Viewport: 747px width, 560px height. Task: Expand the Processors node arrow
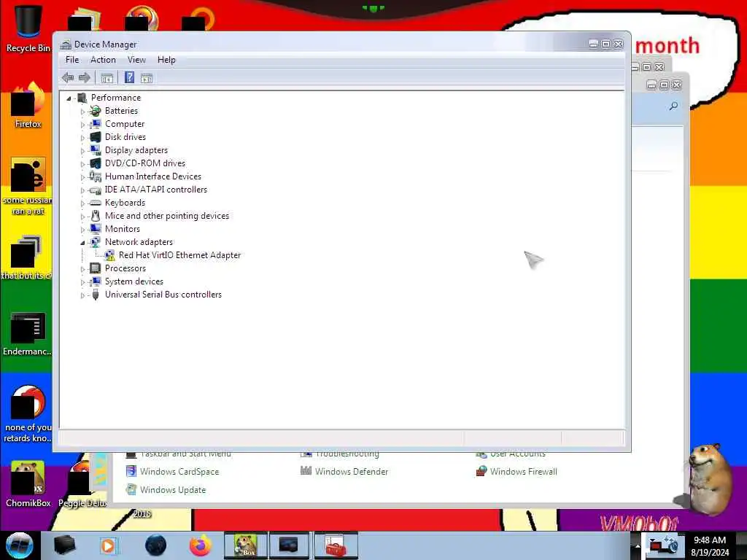pyautogui.click(x=82, y=269)
